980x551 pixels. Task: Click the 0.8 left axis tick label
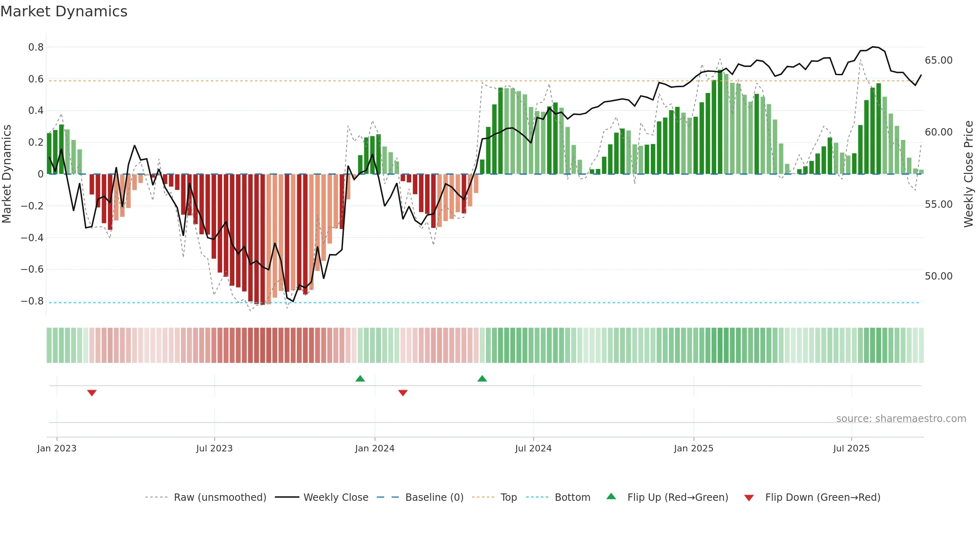coord(36,47)
